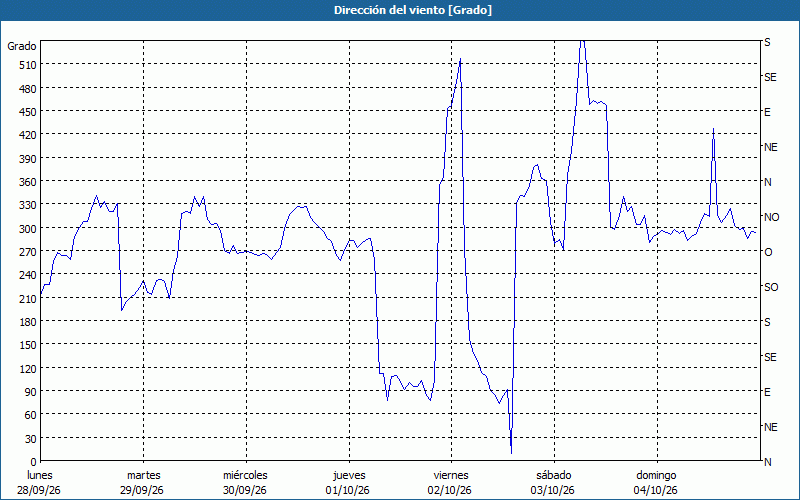Click the 'E' compass label at 450 level
This screenshot has width=800, height=500.
click(x=767, y=112)
